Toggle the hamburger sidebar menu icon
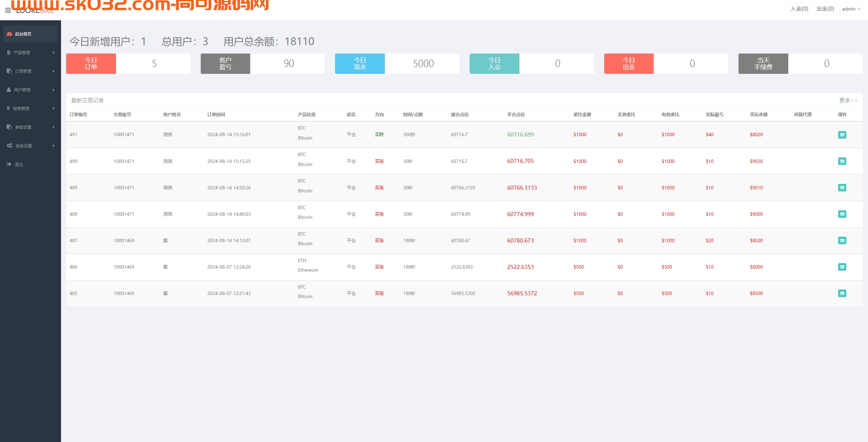Image resolution: width=868 pixels, height=442 pixels. 8,10
